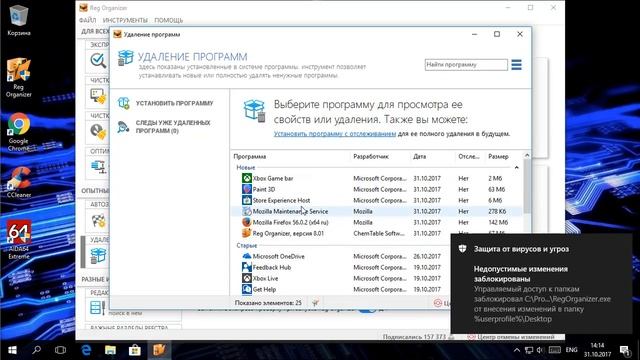Click the Microsoft OneDrive cloud icon

tap(247, 256)
